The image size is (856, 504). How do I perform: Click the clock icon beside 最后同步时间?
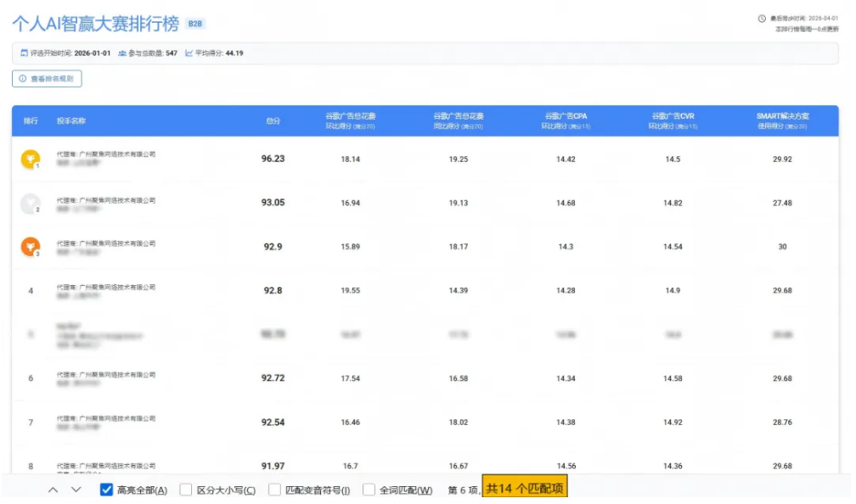(762, 19)
